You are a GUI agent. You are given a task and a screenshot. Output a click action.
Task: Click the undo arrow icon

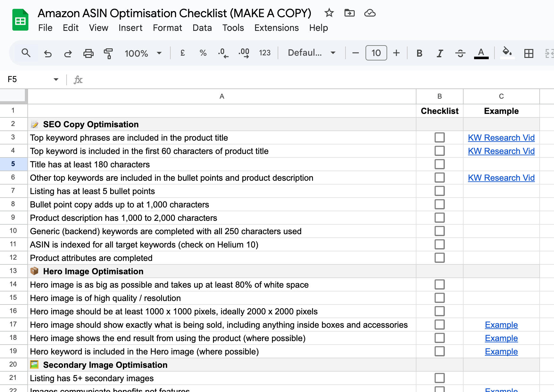tap(48, 53)
